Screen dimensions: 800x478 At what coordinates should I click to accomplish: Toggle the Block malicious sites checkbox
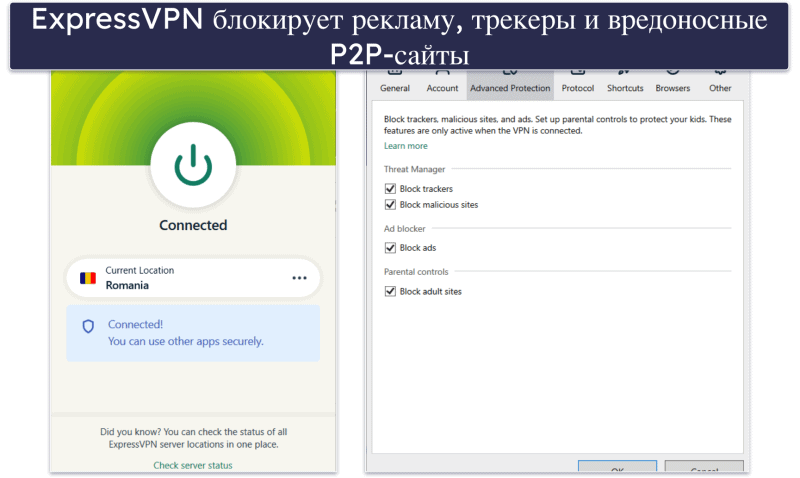(390, 205)
